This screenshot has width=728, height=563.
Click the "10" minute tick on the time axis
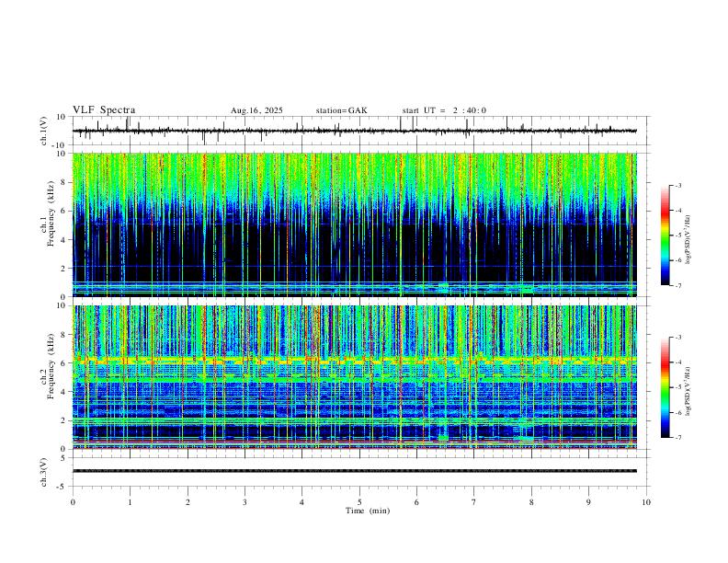[x=646, y=502]
